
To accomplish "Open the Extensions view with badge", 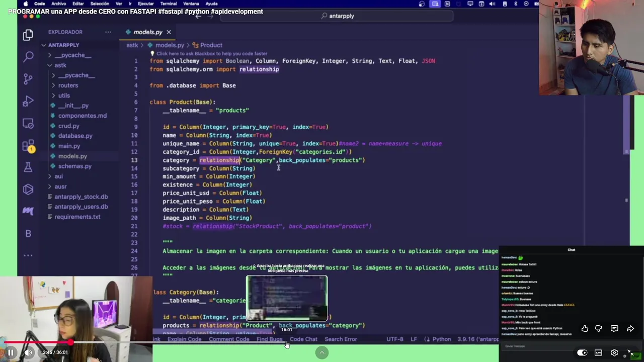I will 28,146.
